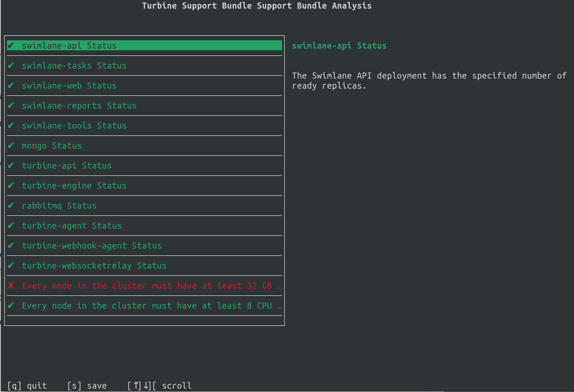Select the swimlane-web Status row

(x=144, y=86)
